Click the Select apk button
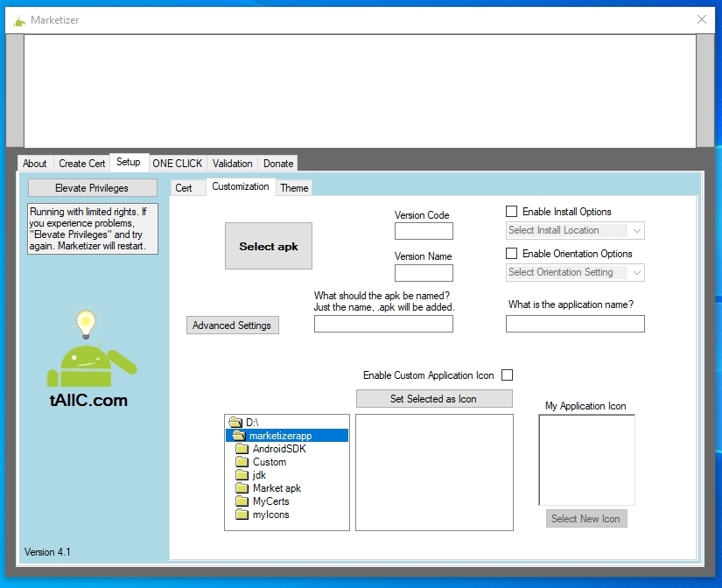The width and height of the screenshot is (722, 588). (x=269, y=246)
